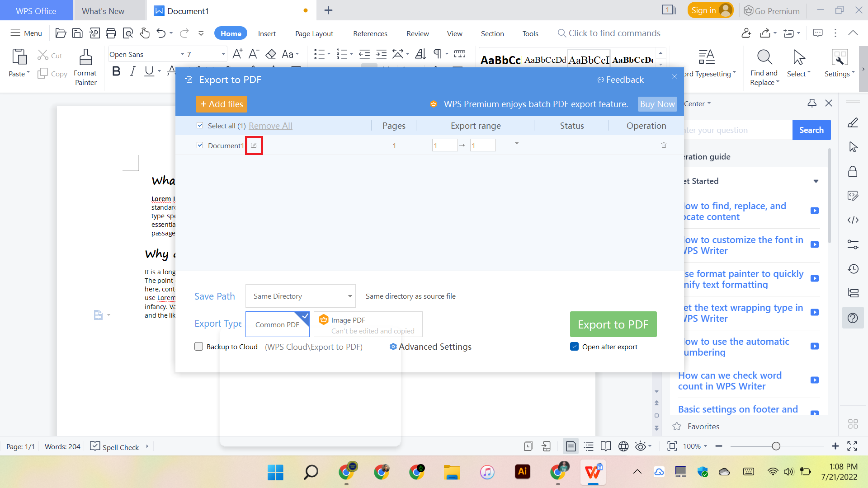Viewport: 868px width, 488px height.
Task: Open the Home ribbon tab
Action: pos(231,33)
